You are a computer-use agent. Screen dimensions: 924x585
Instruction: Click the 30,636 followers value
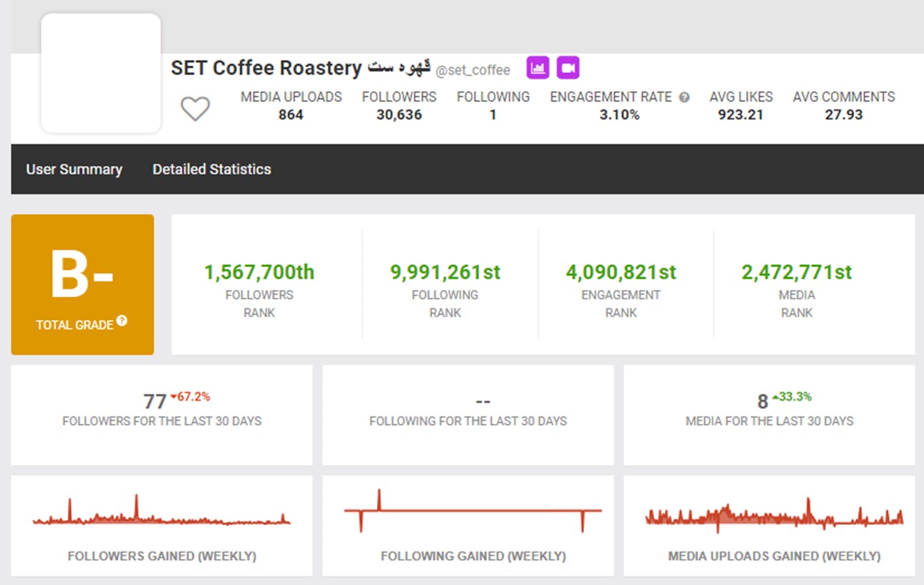tap(399, 115)
